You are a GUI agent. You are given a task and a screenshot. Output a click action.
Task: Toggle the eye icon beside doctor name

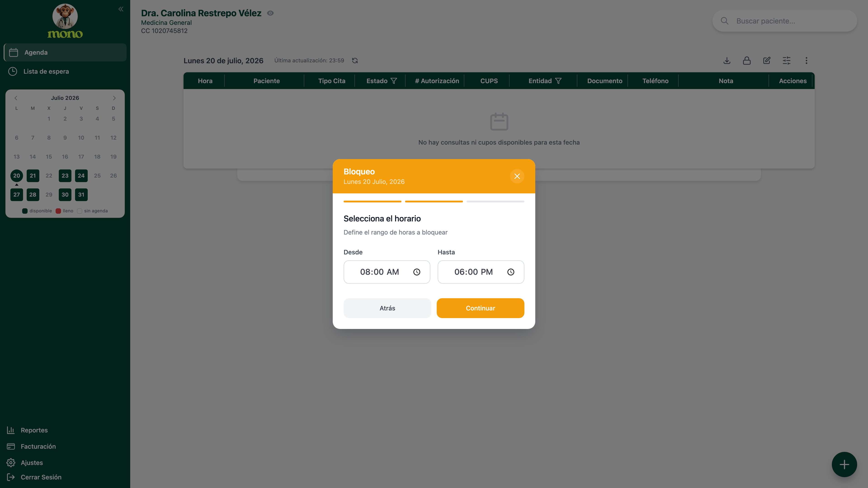[270, 13]
